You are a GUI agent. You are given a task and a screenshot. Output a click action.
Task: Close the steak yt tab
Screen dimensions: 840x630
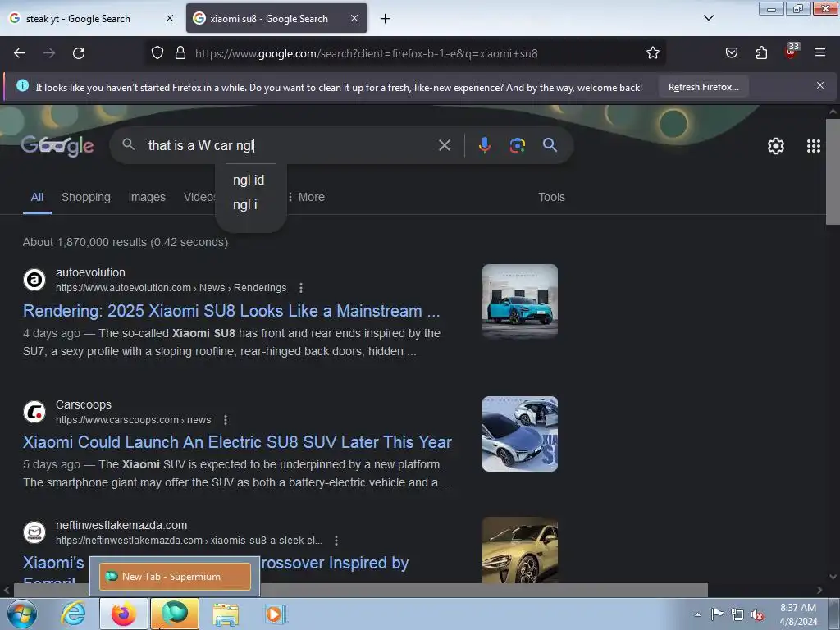click(170, 18)
